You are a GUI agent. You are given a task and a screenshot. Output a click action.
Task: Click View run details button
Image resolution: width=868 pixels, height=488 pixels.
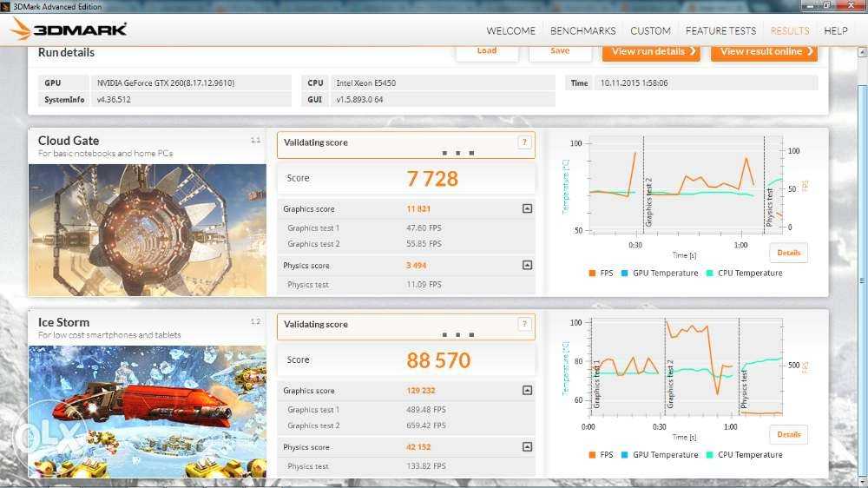point(650,53)
